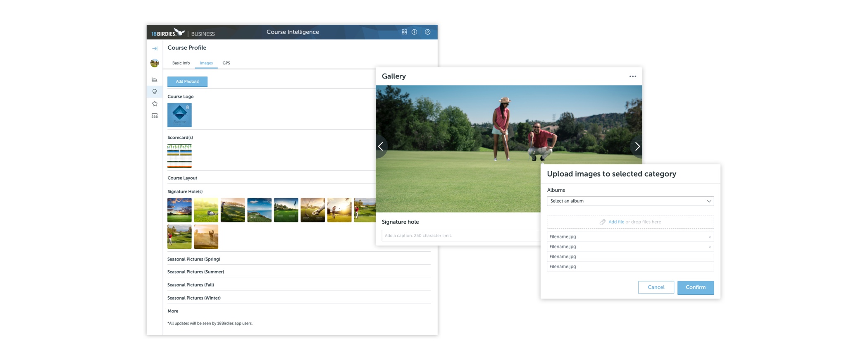The image size is (868, 360).
Task: Open the Gallery three-dot options menu
Action: [x=632, y=76]
